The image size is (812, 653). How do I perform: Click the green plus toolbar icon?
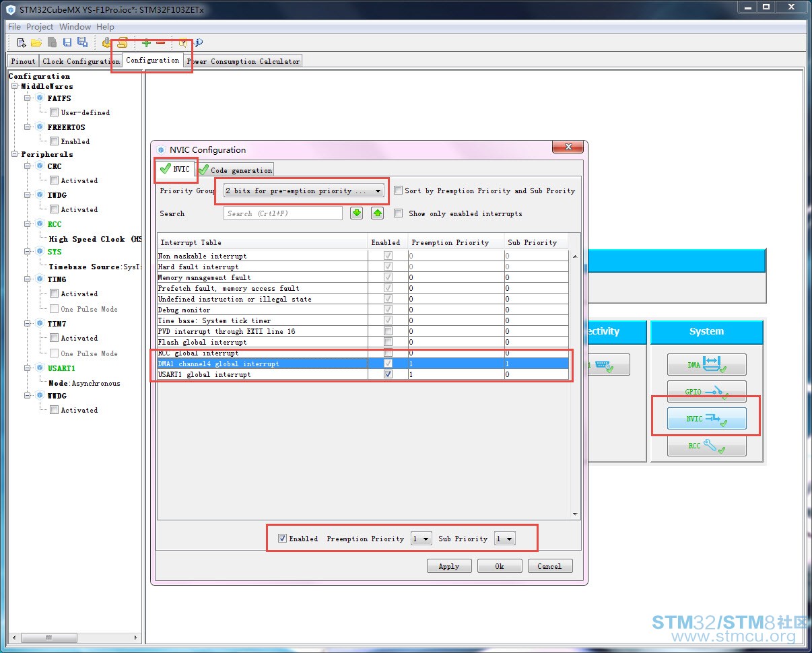[x=146, y=43]
